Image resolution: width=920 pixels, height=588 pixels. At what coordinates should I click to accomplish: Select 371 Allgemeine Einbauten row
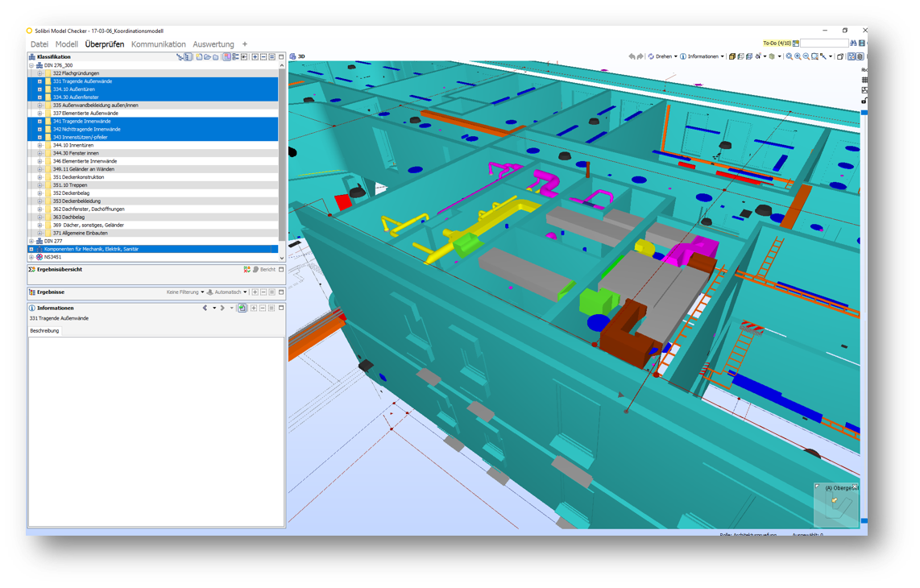tap(154, 233)
